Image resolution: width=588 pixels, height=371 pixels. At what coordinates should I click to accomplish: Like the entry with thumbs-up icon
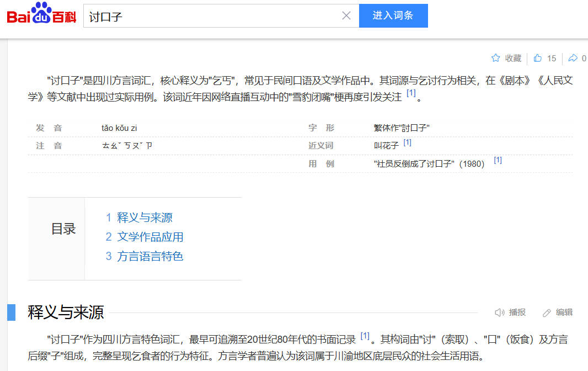coord(538,58)
